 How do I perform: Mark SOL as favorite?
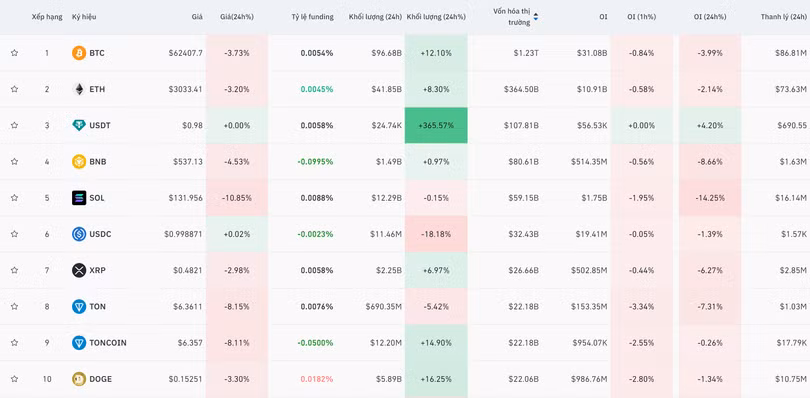coord(14,197)
